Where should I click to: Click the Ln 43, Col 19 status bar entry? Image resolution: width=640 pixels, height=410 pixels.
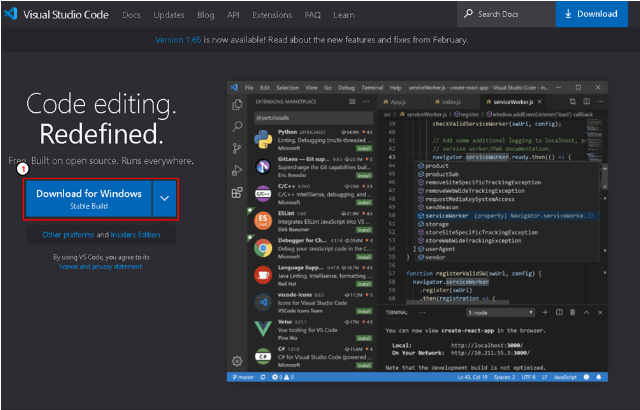[x=472, y=377]
